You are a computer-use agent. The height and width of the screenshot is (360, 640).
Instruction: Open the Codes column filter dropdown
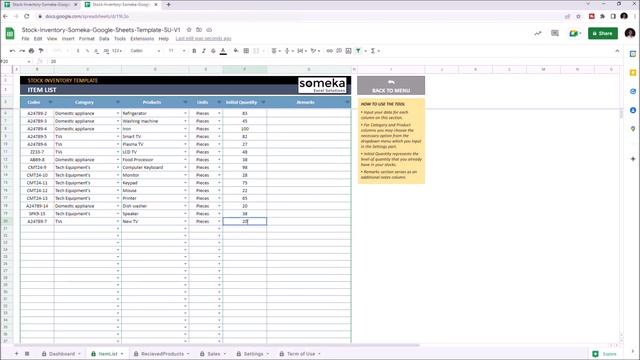pyautogui.click(x=50, y=102)
